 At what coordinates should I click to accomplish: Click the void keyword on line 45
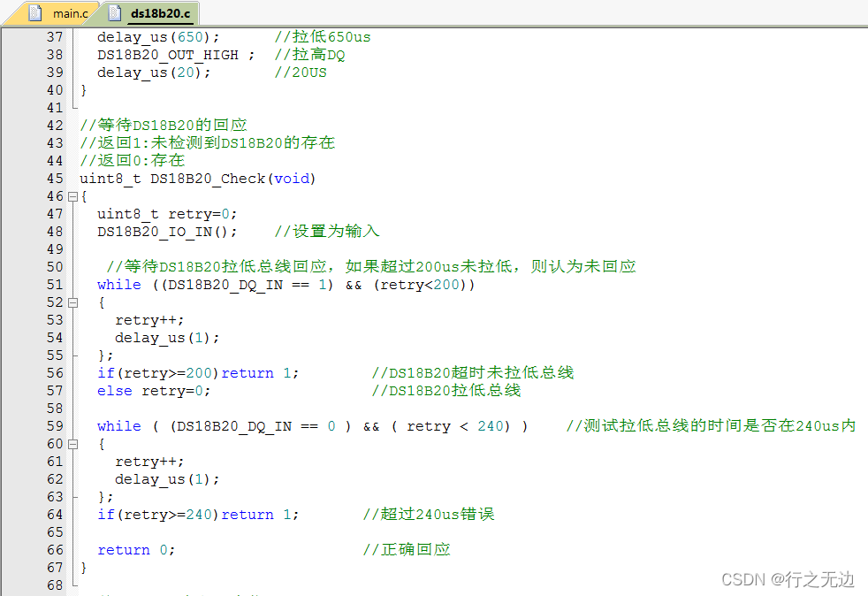click(x=292, y=179)
